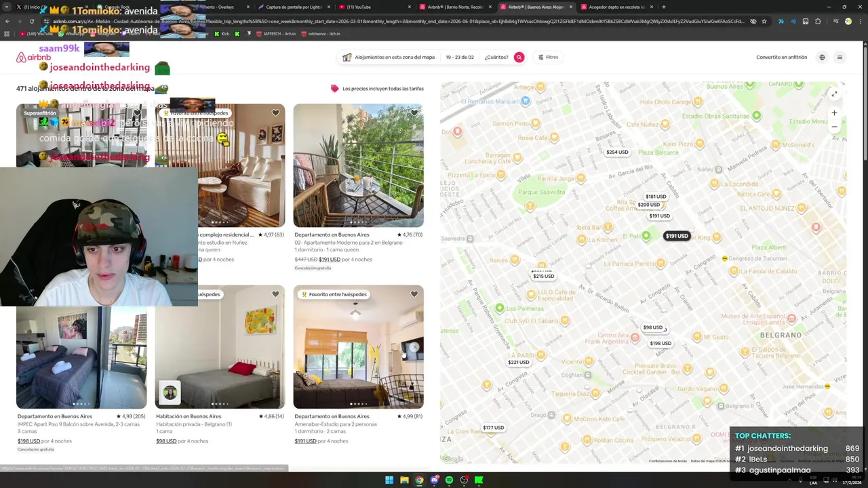Switch to Airbnb Barrio Norte, Recoleta tab

point(456,7)
